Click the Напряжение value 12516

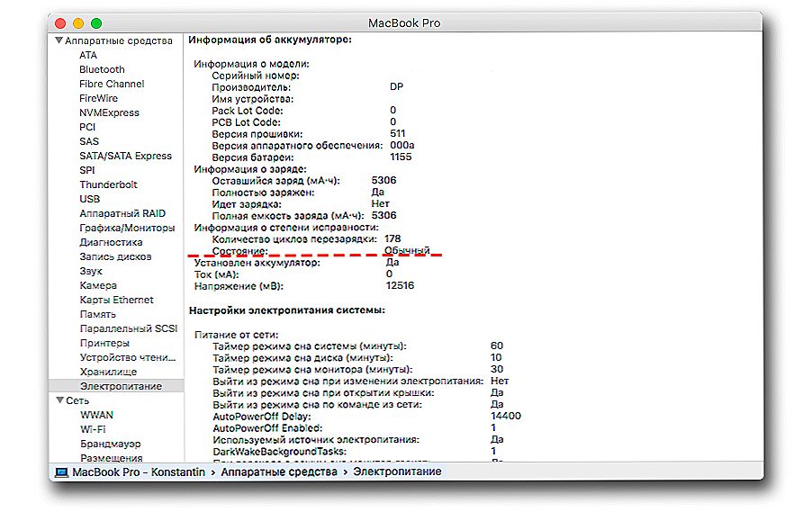400,286
